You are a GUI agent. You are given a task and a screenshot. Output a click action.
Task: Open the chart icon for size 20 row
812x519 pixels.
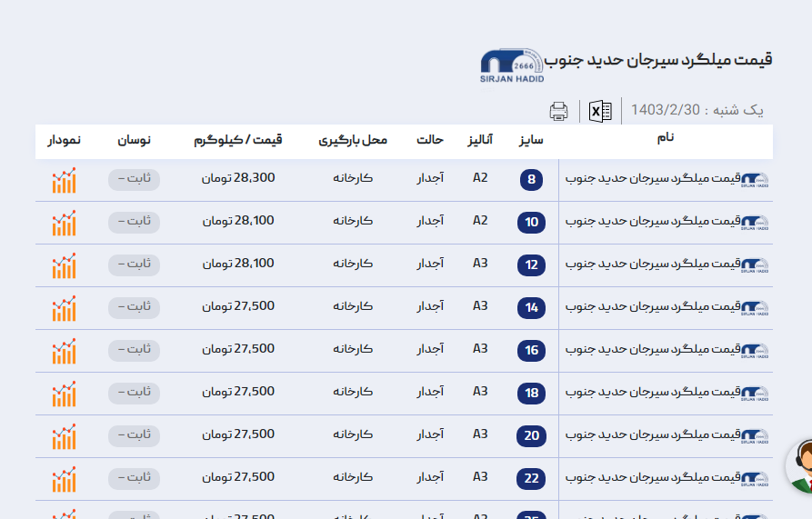tap(64, 436)
